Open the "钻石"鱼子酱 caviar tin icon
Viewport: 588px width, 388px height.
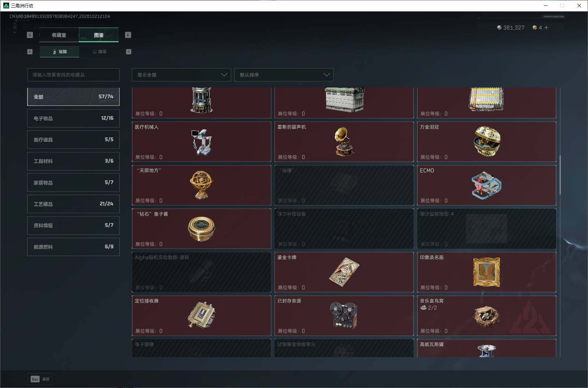[x=201, y=229]
